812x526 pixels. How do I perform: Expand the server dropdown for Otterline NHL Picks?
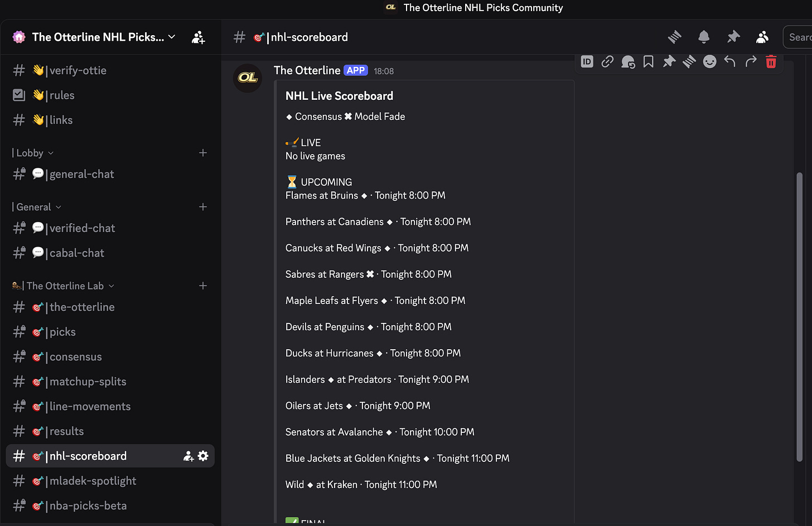[172, 37]
